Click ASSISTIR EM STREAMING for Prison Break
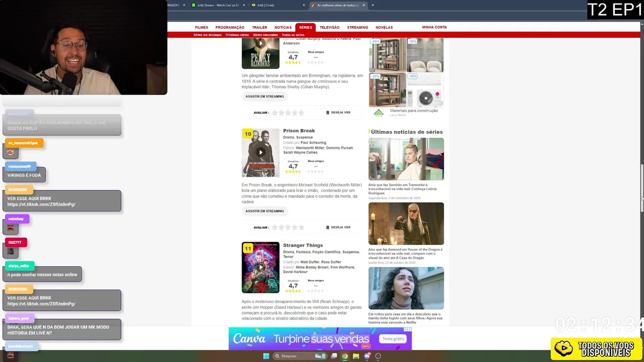 click(265, 211)
